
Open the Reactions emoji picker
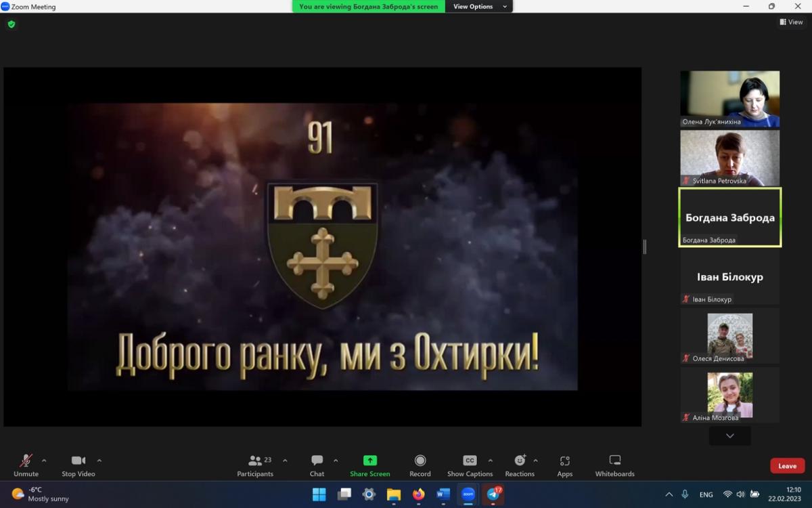point(519,461)
